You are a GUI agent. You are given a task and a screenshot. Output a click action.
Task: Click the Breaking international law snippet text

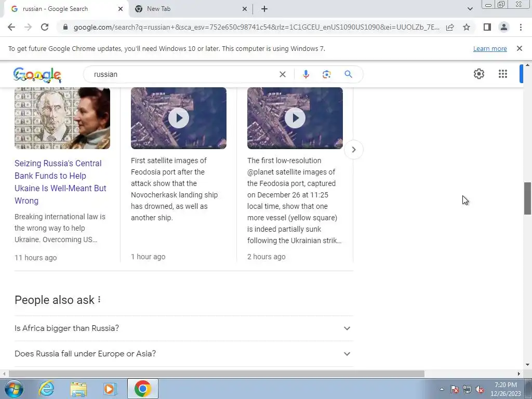60,228
